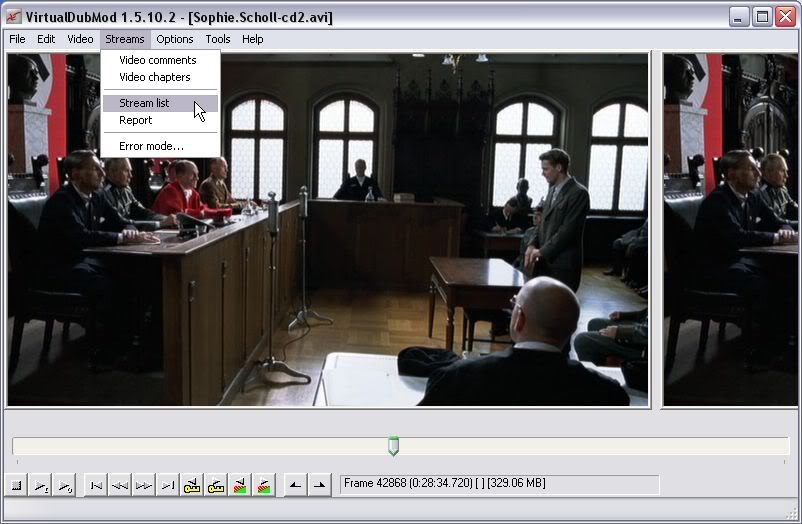Click the Stop playback button
802x524 pixels.
coord(17,485)
